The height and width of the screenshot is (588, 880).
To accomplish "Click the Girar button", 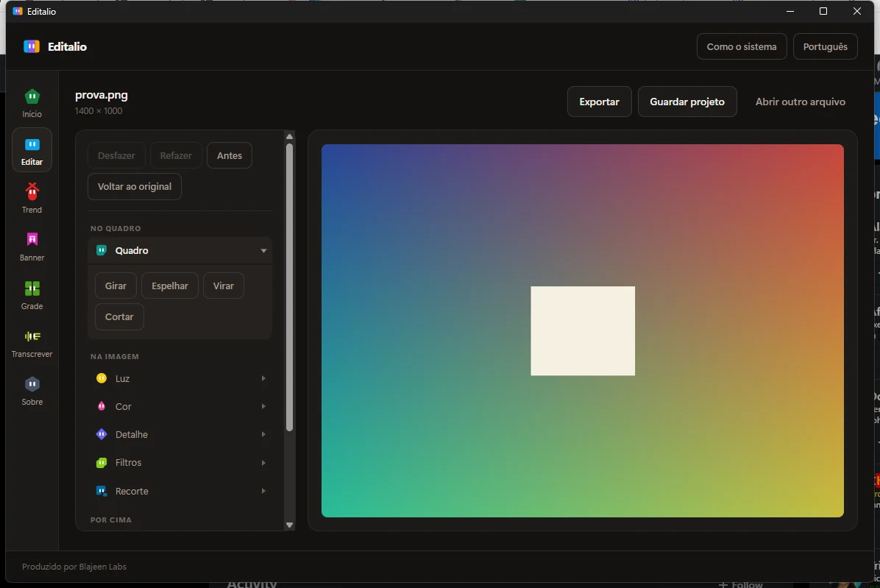I will click(116, 286).
